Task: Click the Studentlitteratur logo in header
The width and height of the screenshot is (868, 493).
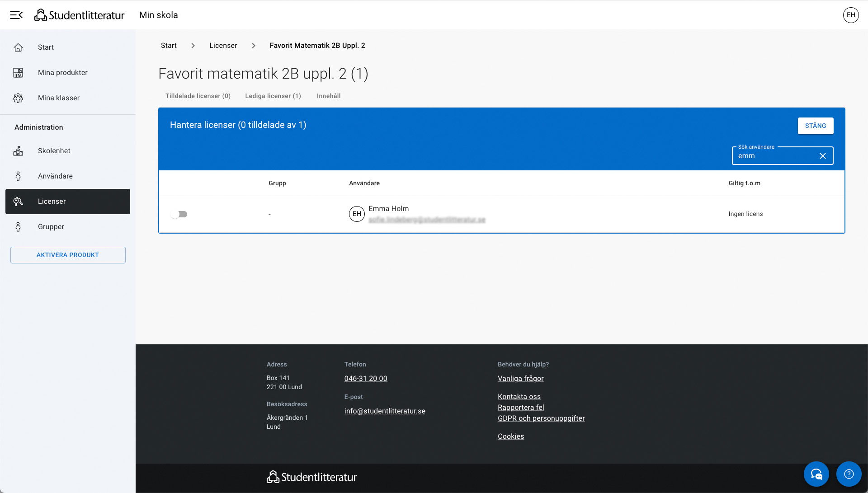Action: [80, 15]
